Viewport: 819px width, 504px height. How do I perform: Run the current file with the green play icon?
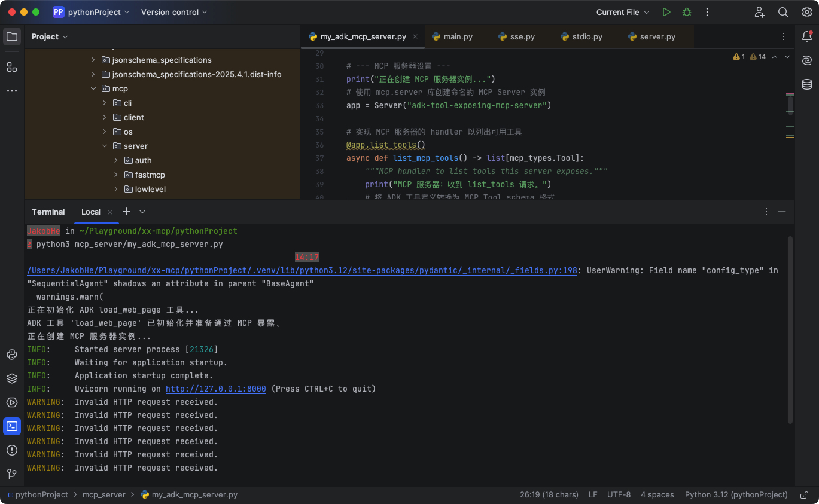(666, 12)
